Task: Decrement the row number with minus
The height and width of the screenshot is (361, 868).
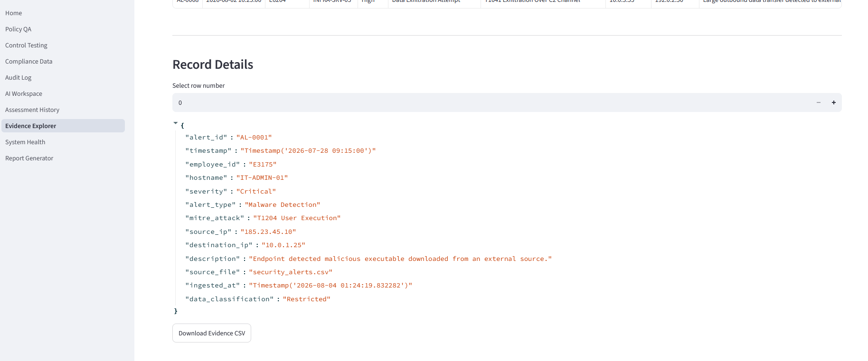Action: [819, 102]
